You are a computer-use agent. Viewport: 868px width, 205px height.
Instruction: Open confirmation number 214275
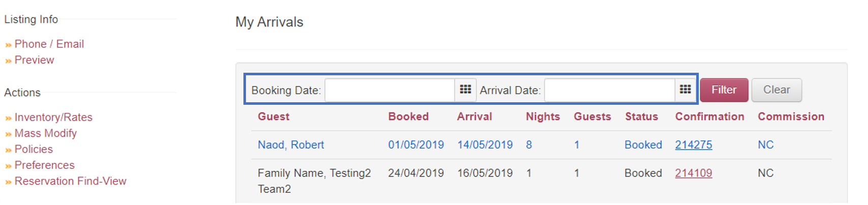pos(693,145)
